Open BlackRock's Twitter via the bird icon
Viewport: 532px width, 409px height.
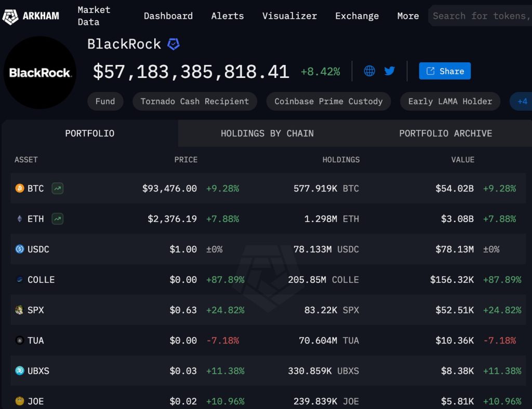click(x=389, y=71)
